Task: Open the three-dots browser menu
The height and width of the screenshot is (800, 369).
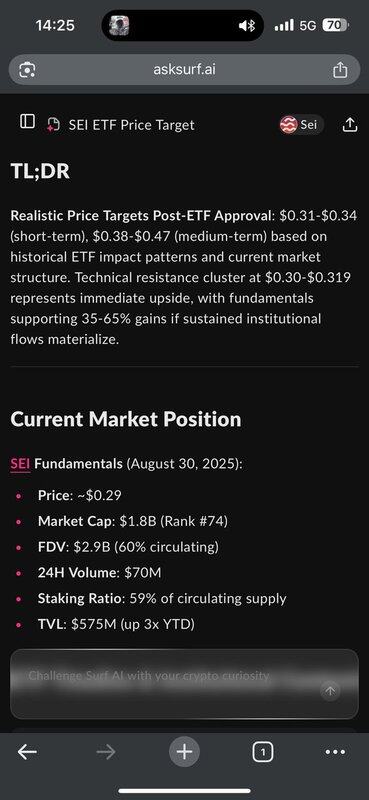Action: [335, 752]
